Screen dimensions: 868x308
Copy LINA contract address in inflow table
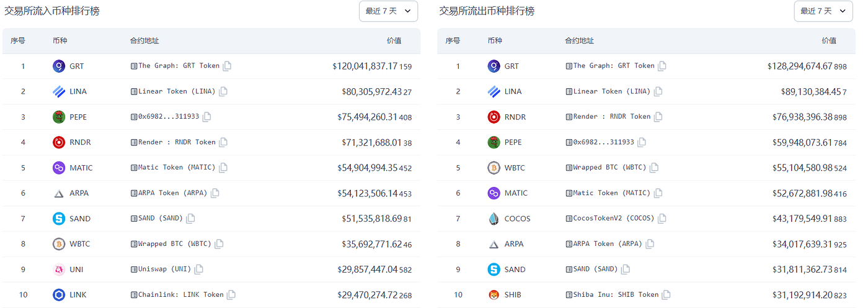[x=223, y=91]
